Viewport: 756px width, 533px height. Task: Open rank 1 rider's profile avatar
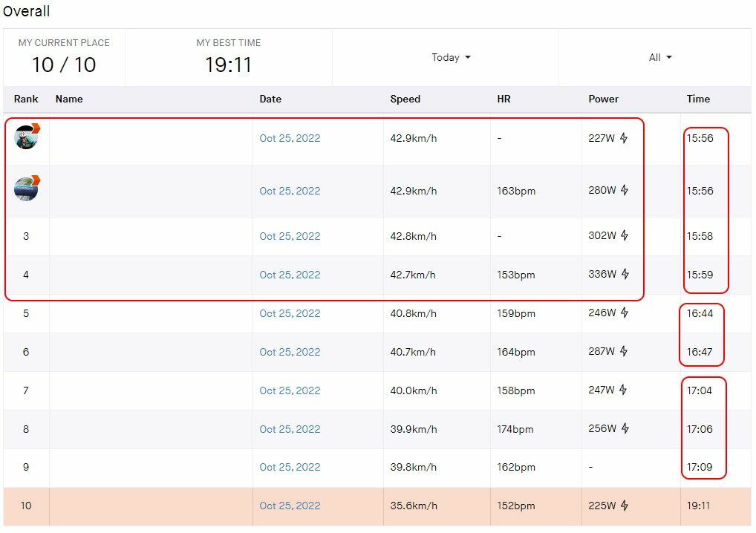click(27, 137)
